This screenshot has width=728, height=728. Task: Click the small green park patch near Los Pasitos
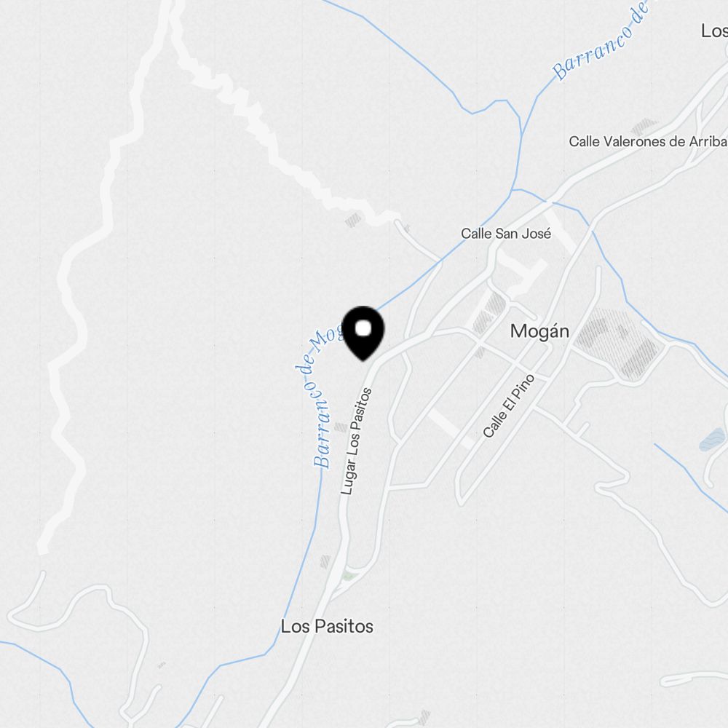click(x=349, y=576)
